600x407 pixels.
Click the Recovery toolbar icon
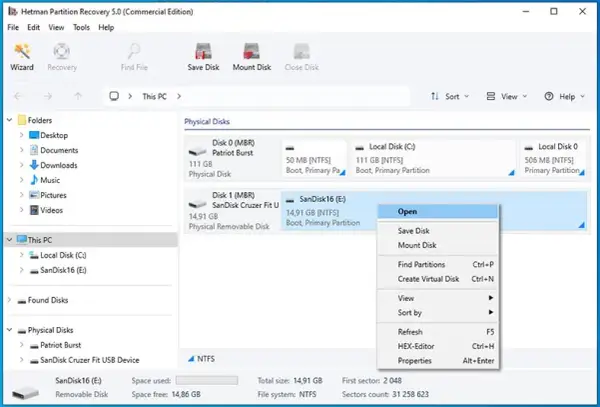click(x=62, y=57)
